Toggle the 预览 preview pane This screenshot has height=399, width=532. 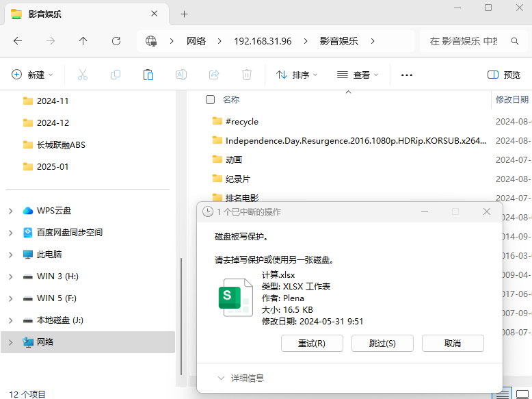click(x=504, y=75)
